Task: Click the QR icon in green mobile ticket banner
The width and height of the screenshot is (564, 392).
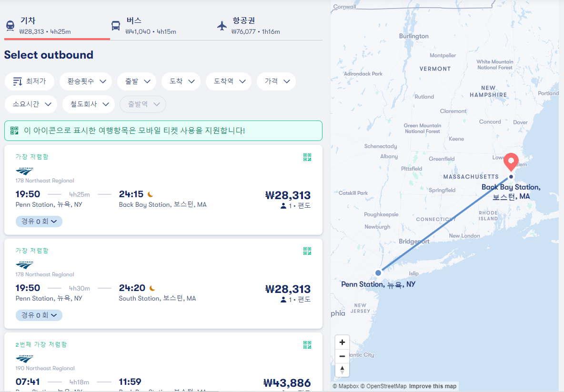Action: click(14, 131)
